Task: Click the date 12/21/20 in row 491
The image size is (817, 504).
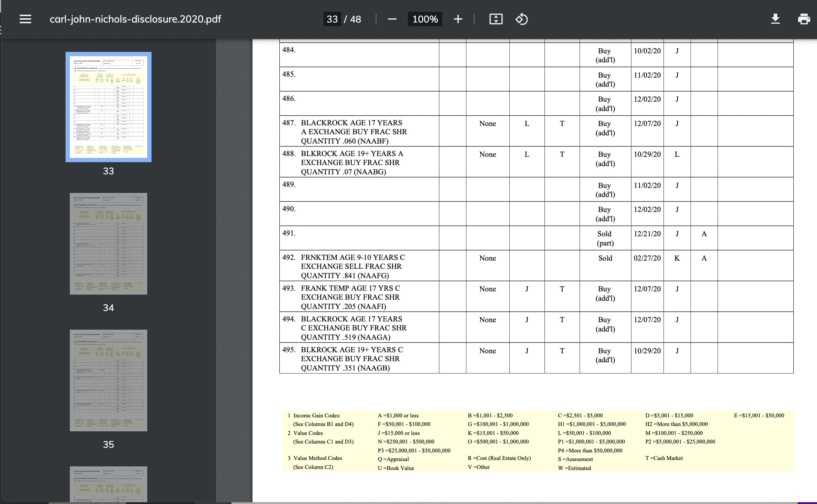Action: click(647, 234)
